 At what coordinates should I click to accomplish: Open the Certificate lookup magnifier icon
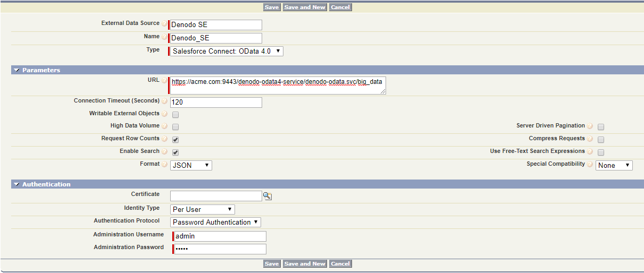[x=267, y=197]
